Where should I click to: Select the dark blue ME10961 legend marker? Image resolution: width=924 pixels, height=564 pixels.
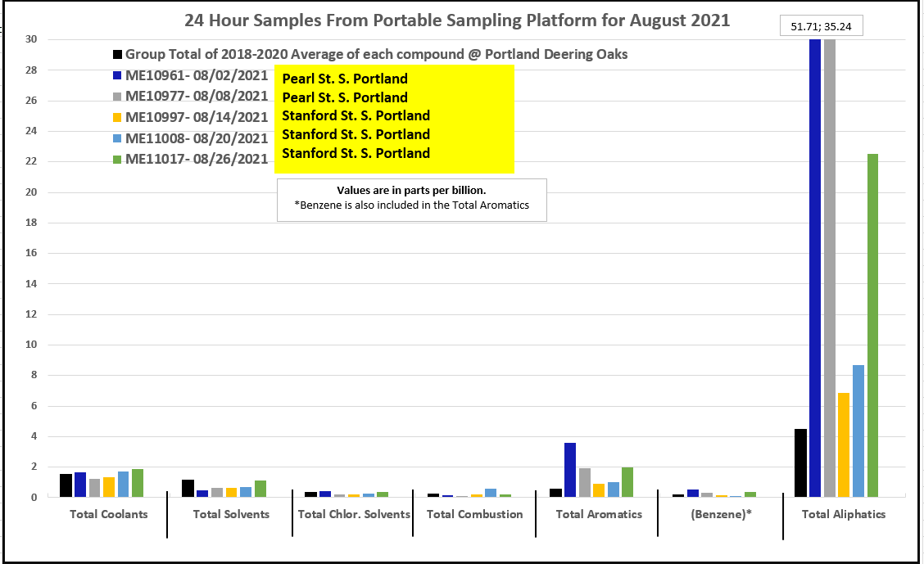[118, 76]
